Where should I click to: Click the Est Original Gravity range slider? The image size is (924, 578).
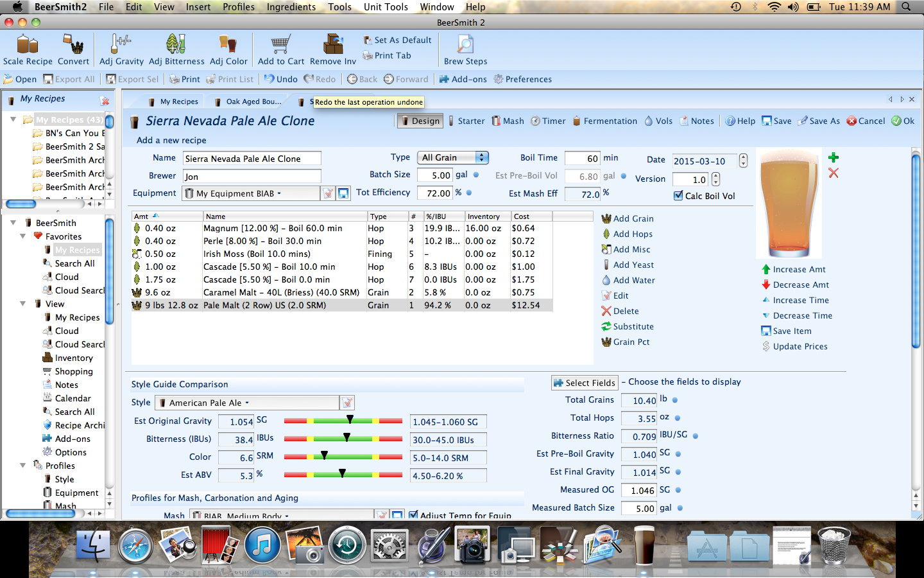click(343, 421)
